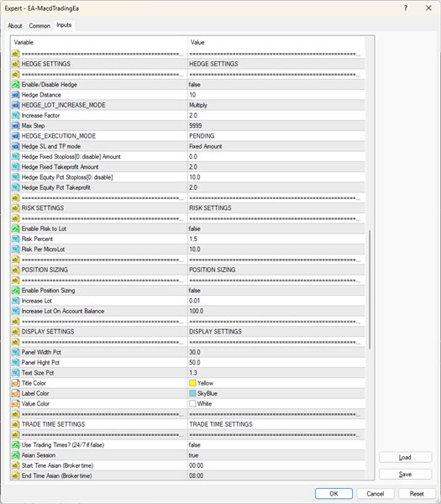
Task: Open the HEDGE_LOT_INCREASE_MODE Multiply value dropdown
Action: point(276,105)
